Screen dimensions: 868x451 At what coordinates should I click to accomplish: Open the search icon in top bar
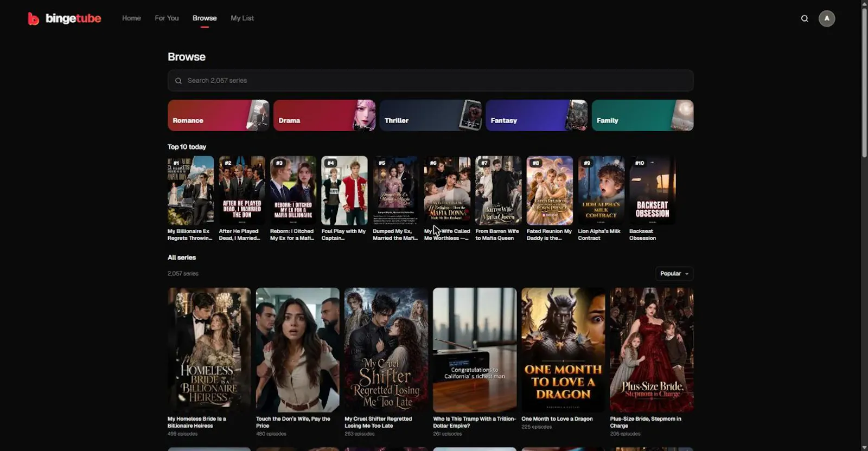click(x=805, y=18)
